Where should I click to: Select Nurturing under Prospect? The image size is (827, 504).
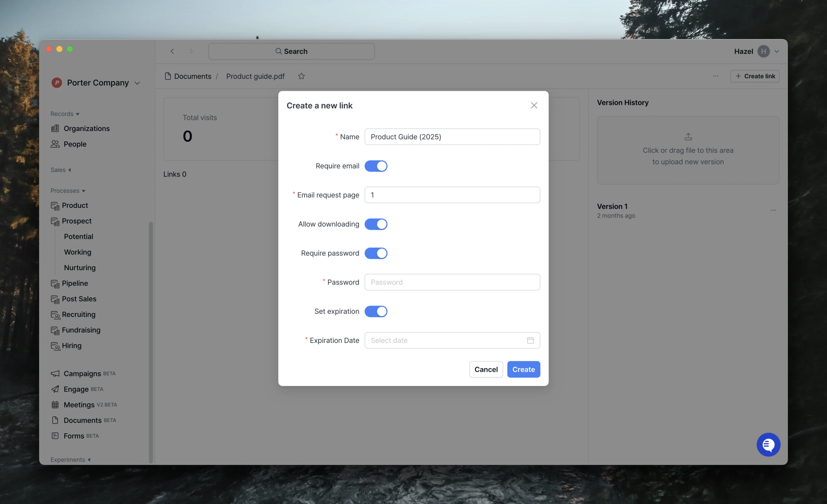80,268
